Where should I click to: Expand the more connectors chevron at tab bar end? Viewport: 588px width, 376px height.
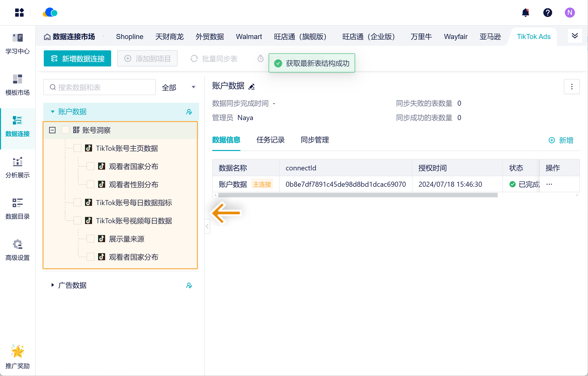coord(575,36)
